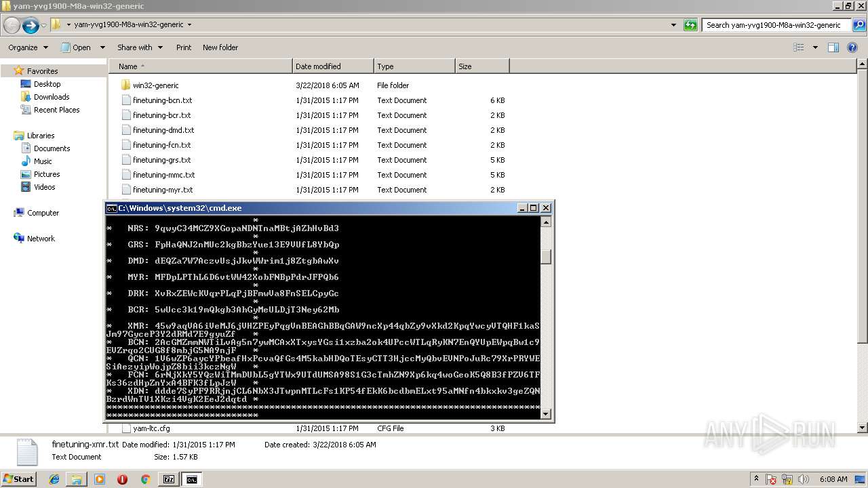
Task: Click the change view icon
Action: [799, 47]
